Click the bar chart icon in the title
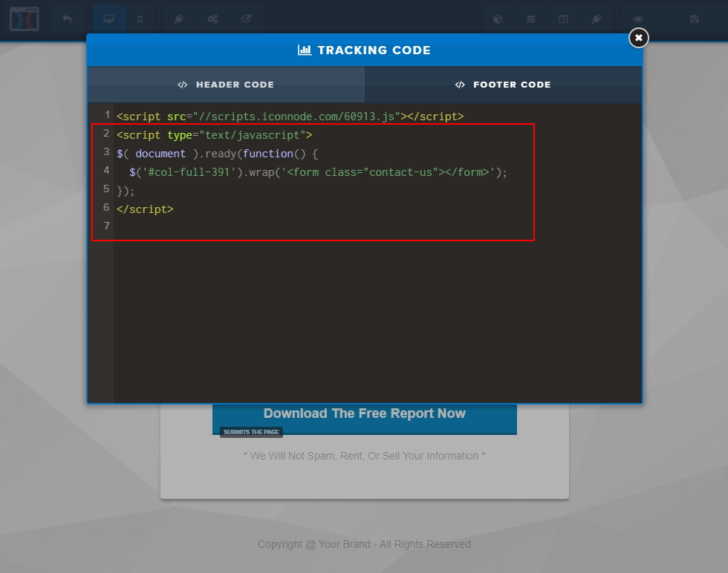 click(305, 50)
